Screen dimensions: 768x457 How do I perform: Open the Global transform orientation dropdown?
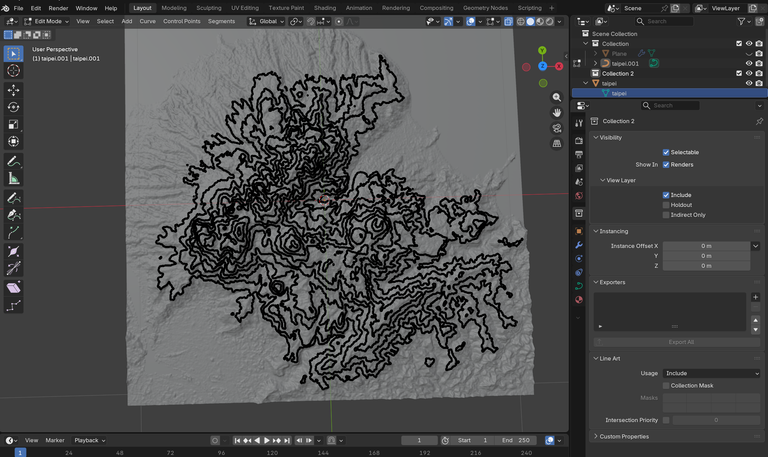(266, 22)
